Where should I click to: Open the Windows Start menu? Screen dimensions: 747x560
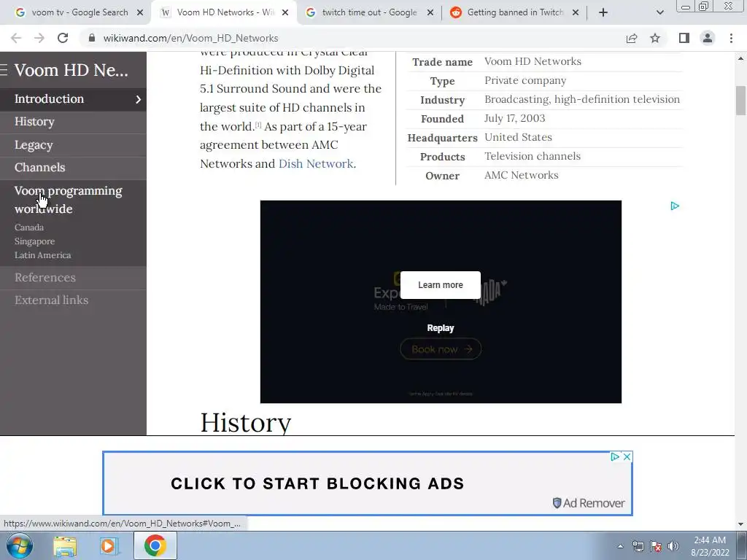20,545
